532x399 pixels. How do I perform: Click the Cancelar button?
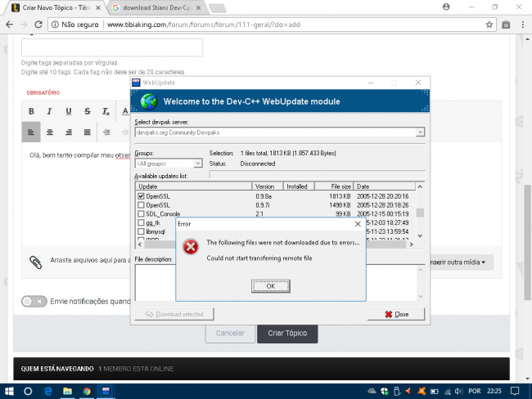click(230, 334)
